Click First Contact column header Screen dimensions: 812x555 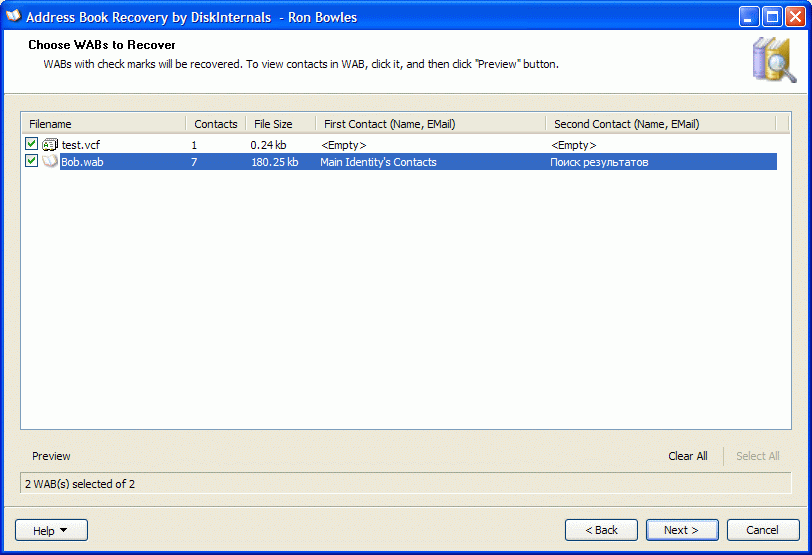[430, 124]
